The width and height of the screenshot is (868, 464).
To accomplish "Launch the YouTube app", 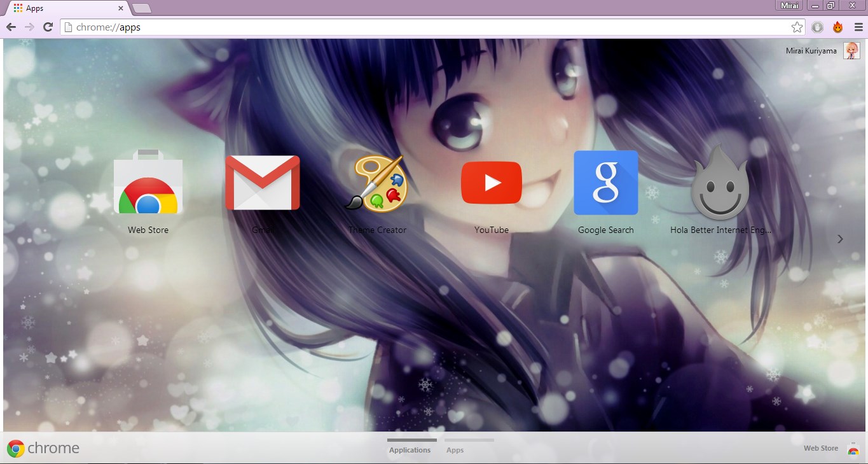I will [492, 183].
